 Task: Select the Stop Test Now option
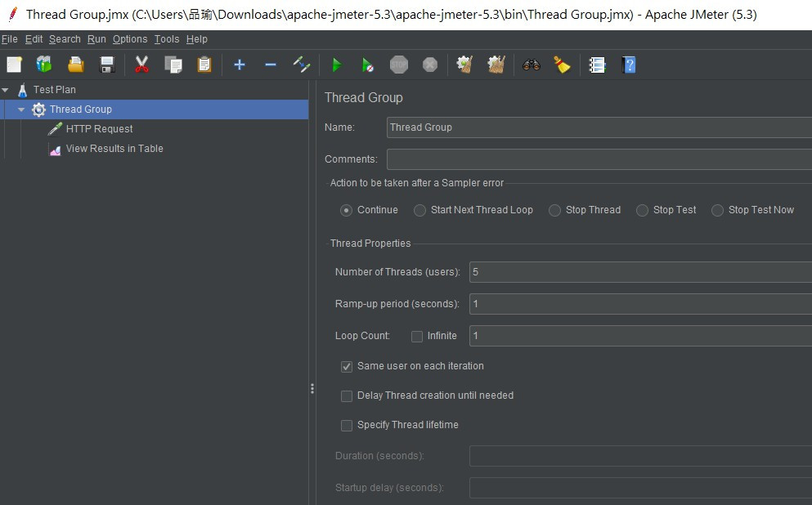tap(717, 211)
